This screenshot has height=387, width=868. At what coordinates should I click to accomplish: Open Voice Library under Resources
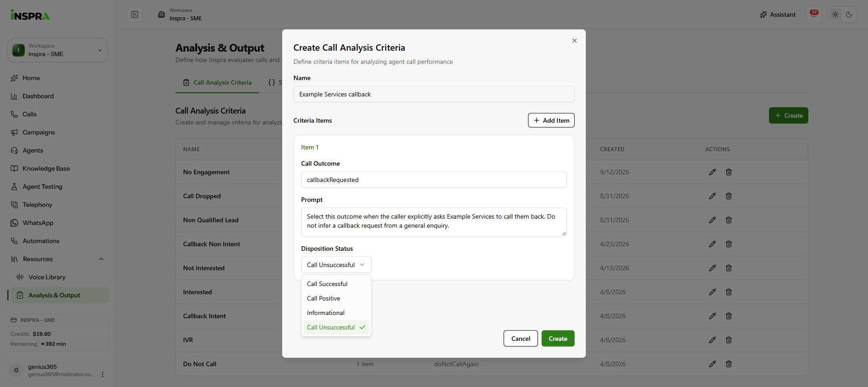[60, 277]
